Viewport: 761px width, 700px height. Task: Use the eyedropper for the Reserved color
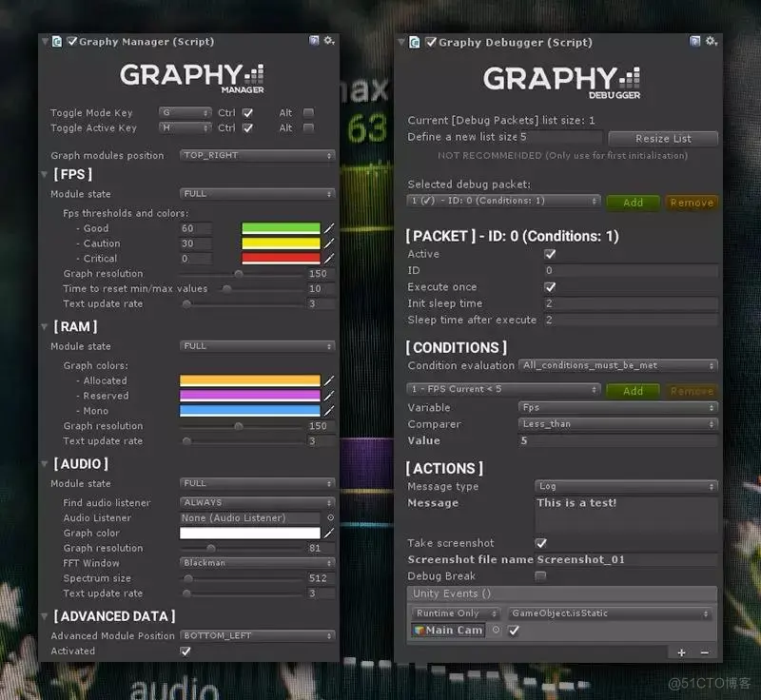[x=329, y=396]
